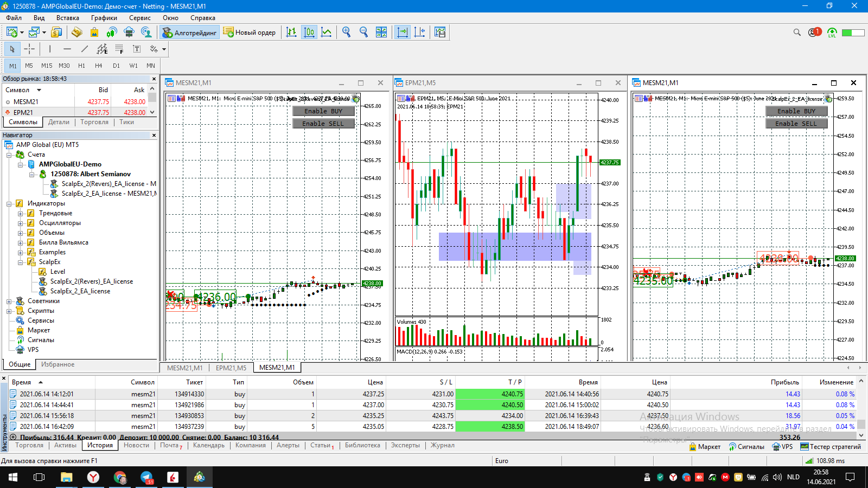The image size is (868, 488).
Task: Zoom out on the chart
Action: point(364,33)
